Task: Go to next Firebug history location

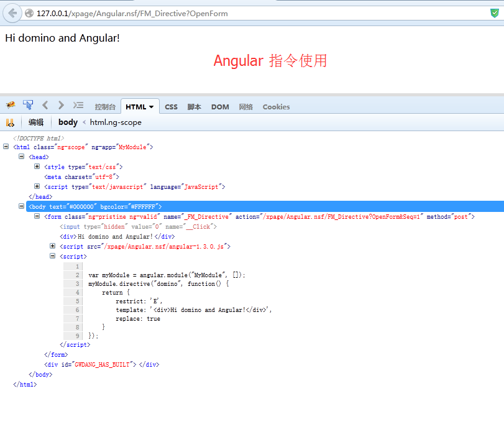Action: [61, 105]
